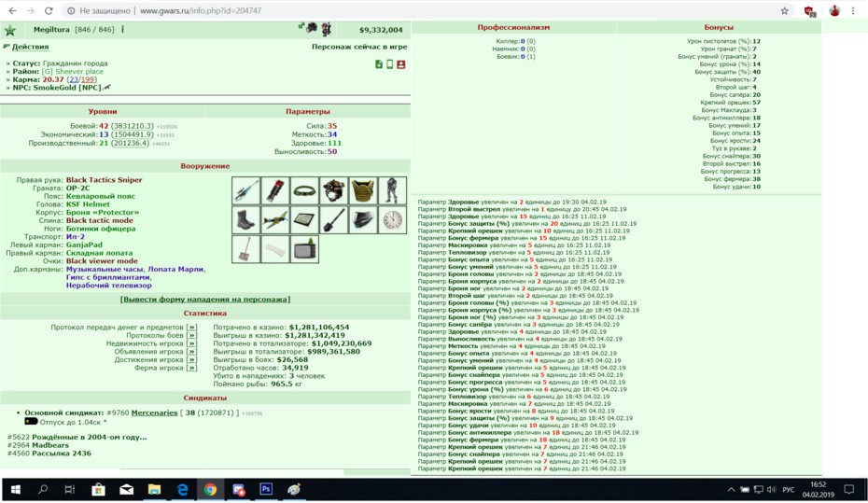Open the Броня «Protector» text link
Viewport: 868px width, 503px height.
pos(103,213)
